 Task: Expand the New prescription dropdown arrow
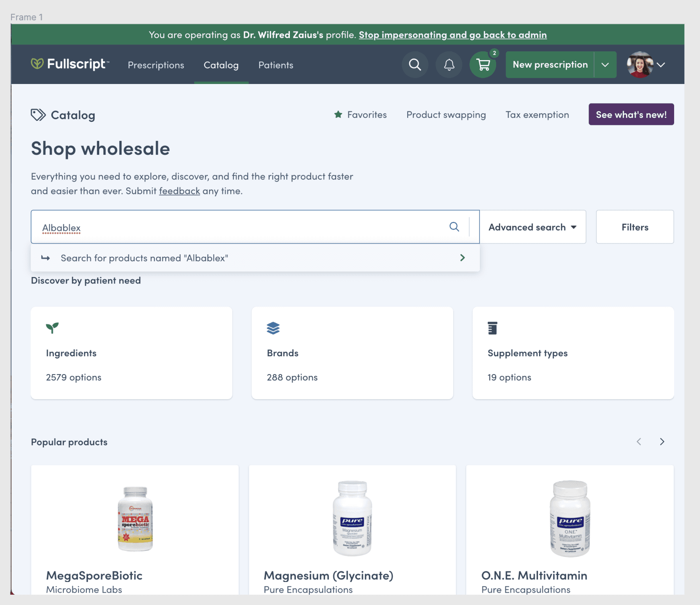click(605, 64)
